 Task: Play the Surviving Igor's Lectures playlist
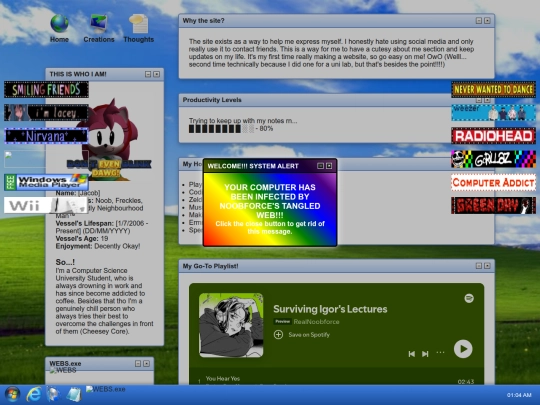click(x=463, y=349)
